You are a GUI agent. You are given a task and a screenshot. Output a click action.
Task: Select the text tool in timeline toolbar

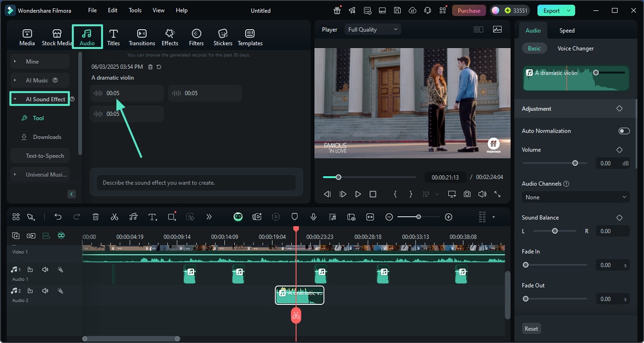pos(153,217)
